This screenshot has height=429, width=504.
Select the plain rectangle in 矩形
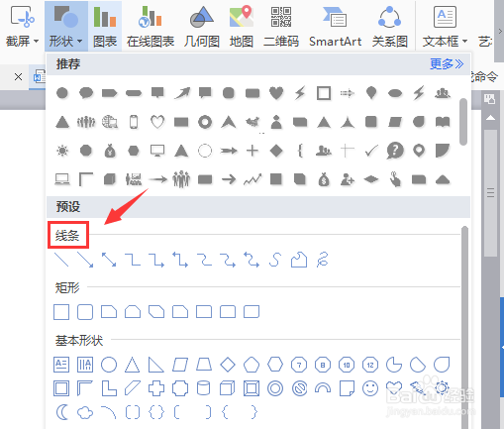pos(61,312)
